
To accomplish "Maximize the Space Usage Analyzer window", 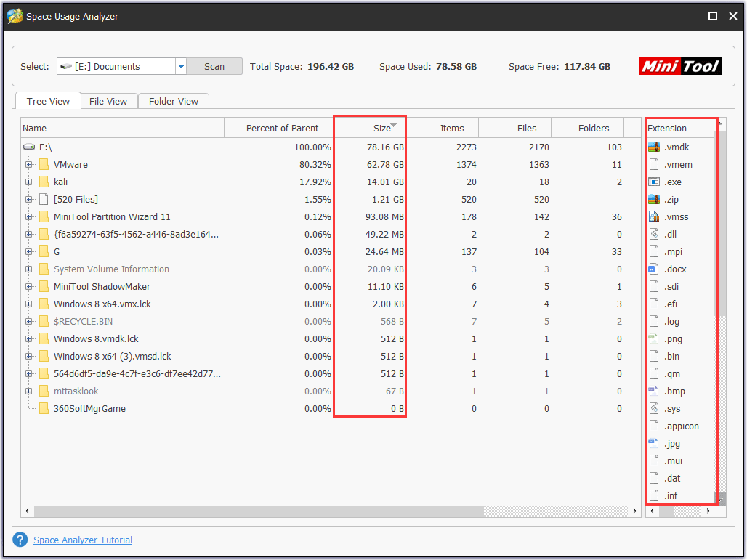I will (713, 16).
